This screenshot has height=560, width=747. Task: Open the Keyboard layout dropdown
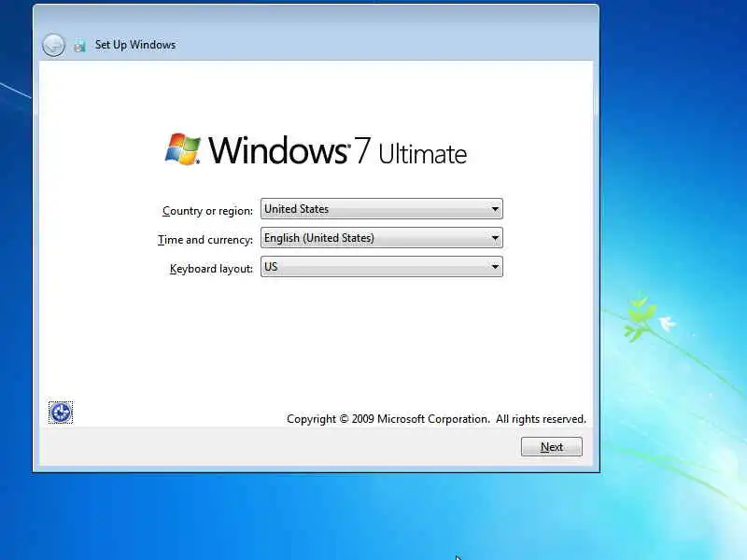click(x=382, y=267)
